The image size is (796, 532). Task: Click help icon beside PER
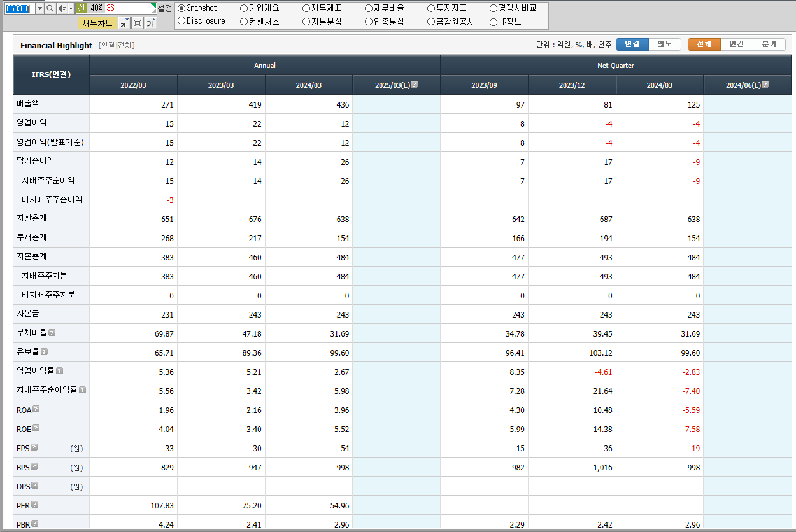tap(35, 505)
